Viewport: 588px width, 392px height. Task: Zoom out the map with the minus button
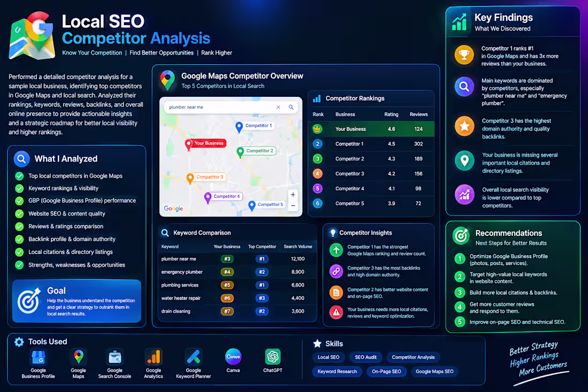(293, 205)
